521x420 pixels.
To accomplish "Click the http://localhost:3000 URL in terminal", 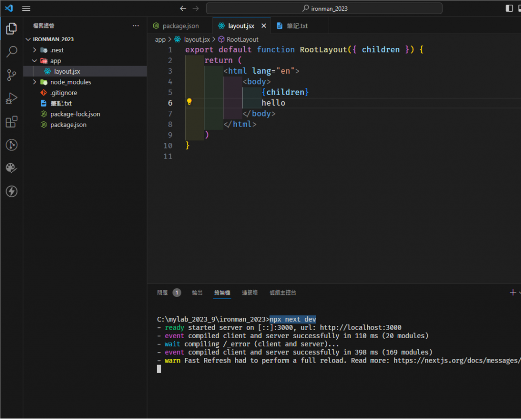I will tap(361, 328).
